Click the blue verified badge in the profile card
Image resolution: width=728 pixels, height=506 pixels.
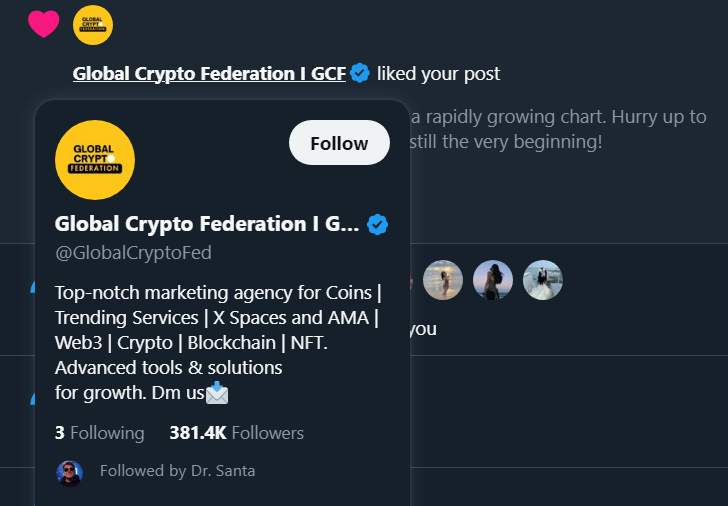377,224
